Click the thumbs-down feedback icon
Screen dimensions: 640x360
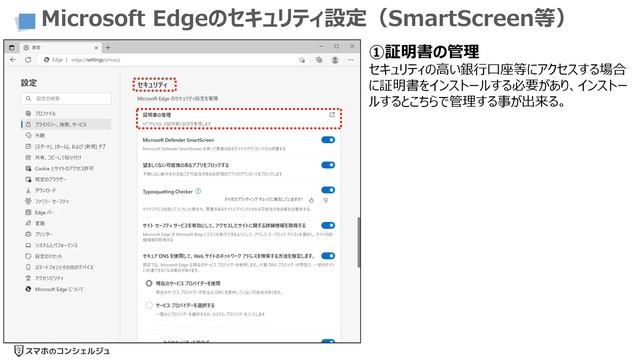[326, 200]
